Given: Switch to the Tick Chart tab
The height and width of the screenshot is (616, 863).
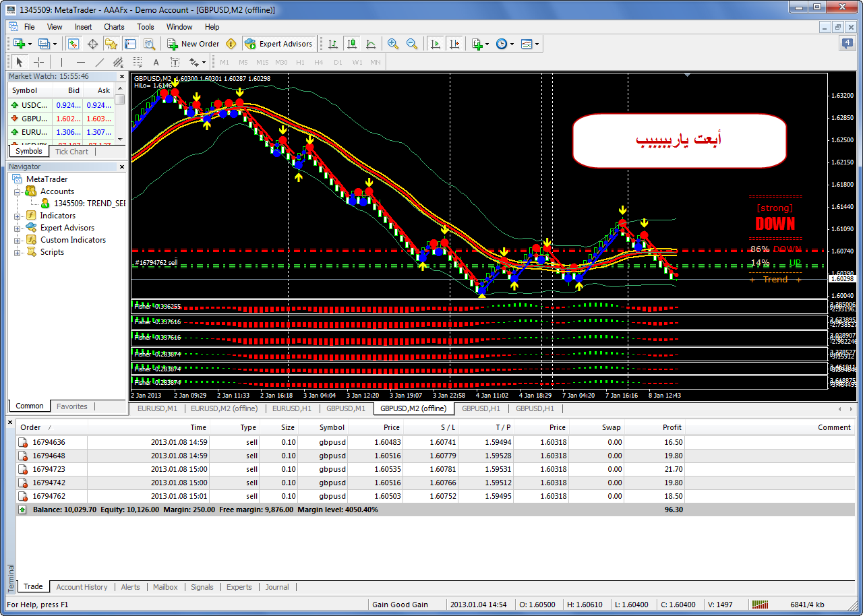Looking at the screenshot, I should (x=71, y=152).
